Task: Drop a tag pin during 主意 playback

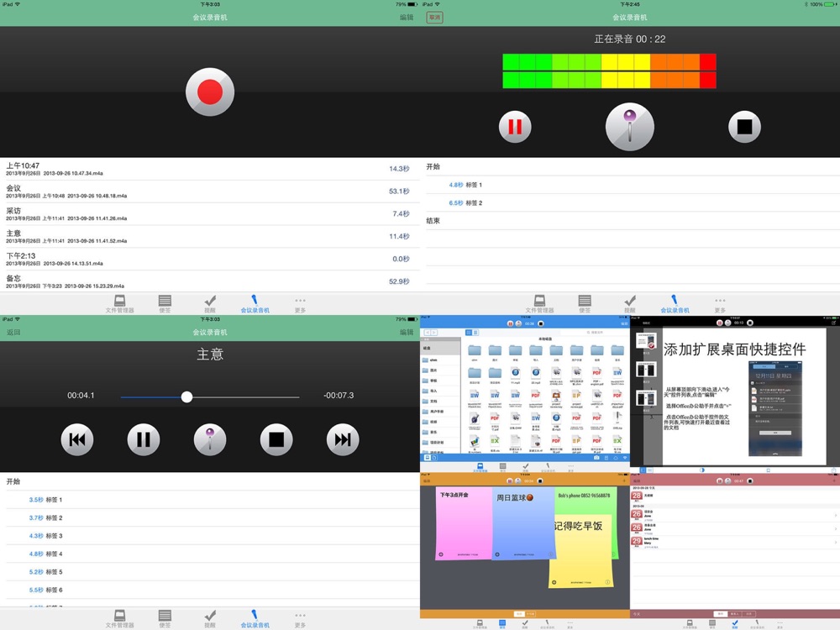Action: [210, 438]
